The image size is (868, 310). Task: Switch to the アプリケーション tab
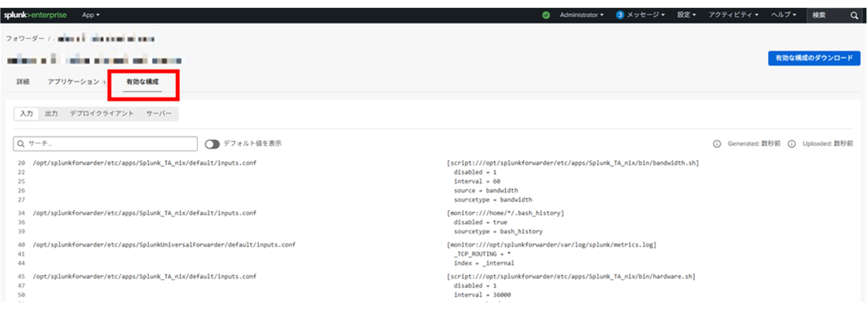click(x=74, y=82)
